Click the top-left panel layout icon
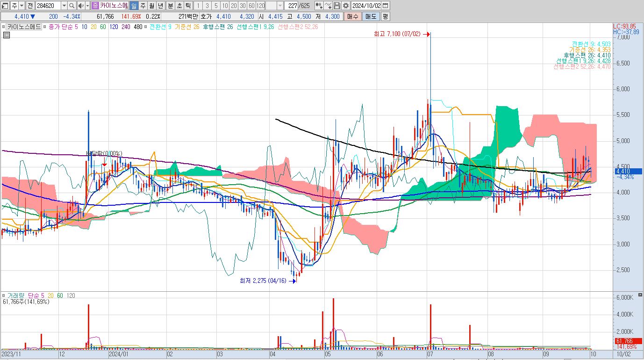This screenshot has width=644, height=360. coord(5,6)
